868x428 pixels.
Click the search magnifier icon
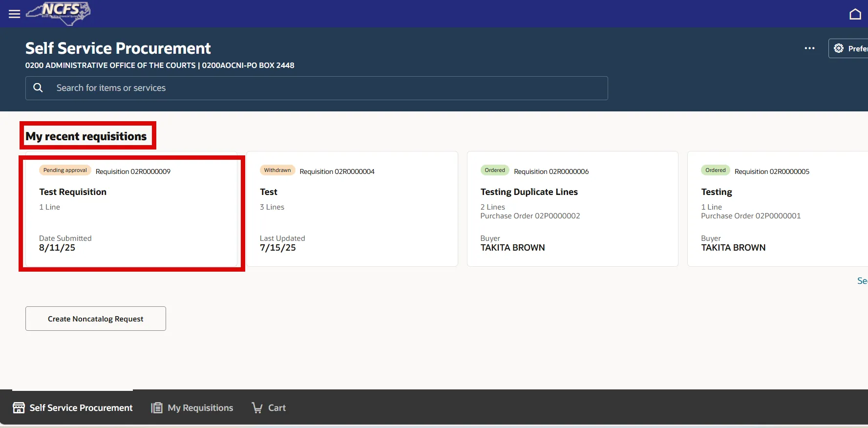(38, 88)
